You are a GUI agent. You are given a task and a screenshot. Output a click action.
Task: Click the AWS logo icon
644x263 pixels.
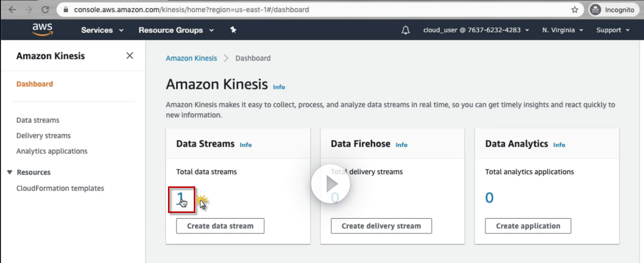[x=42, y=30]
